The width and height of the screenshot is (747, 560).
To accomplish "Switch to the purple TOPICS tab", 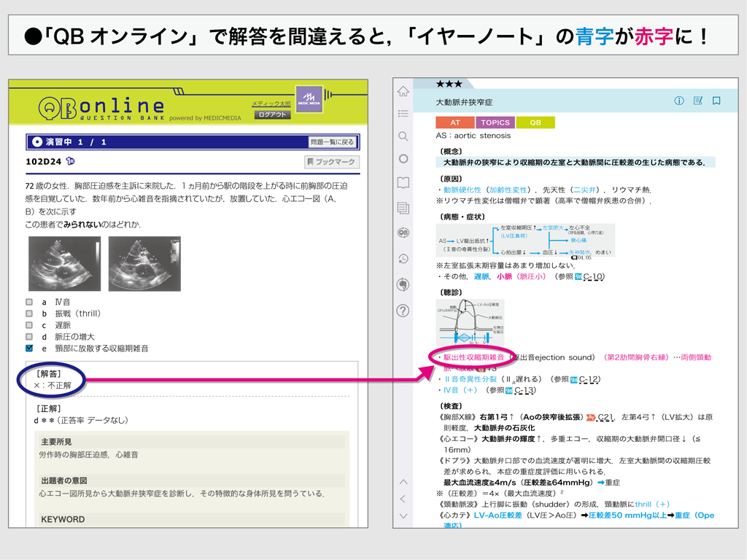I will (495, 122).
